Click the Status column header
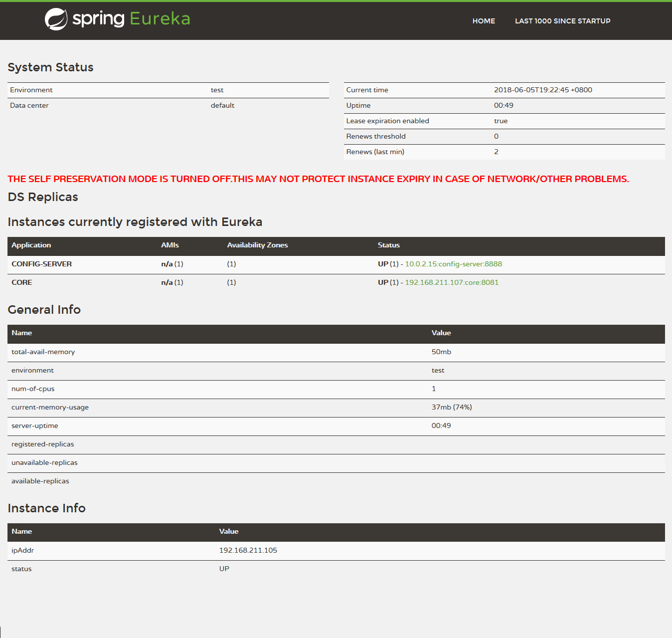Image resolution: width=672 pixels, height=638 pixels. click(389, 245)
